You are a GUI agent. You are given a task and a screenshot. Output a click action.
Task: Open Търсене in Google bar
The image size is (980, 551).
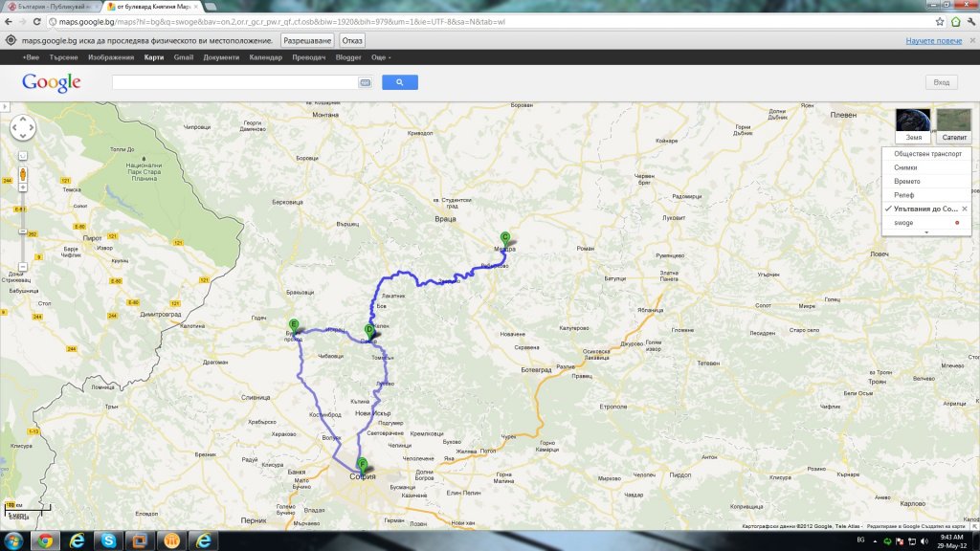tap(64, 57)
